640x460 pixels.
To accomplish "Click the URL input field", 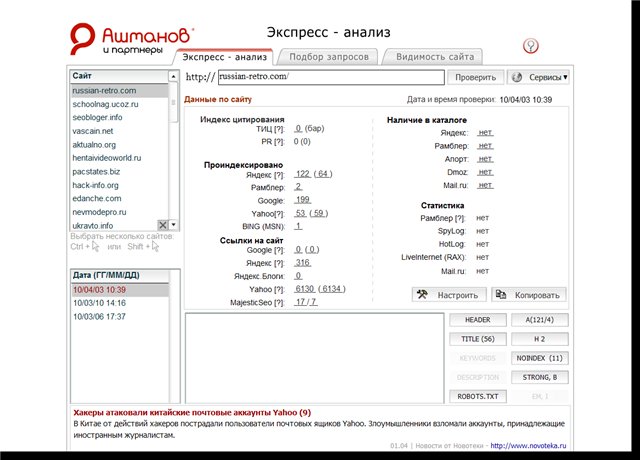I will click(x=331, y=77).
